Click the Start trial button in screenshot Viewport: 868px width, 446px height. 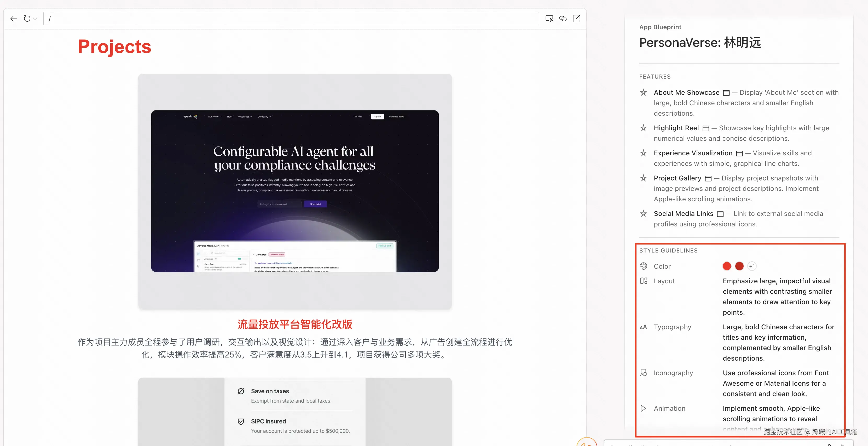[x=315, y=204]
